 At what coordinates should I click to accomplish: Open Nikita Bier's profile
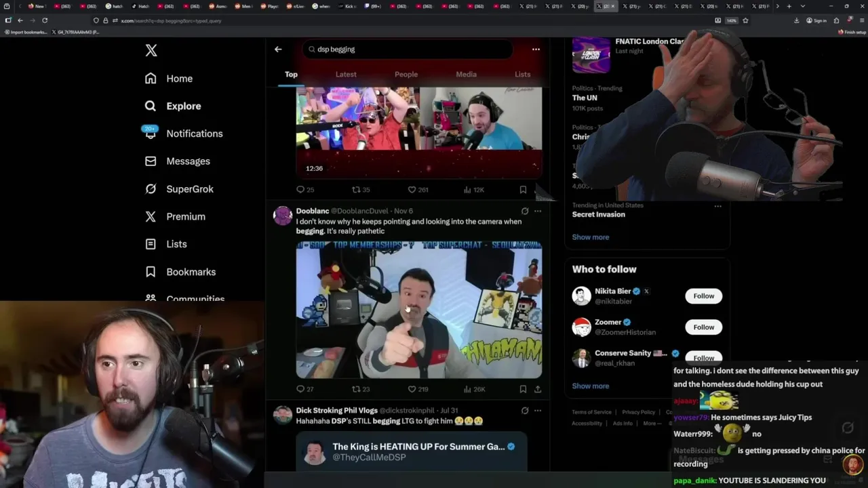[x=612, y=291]
